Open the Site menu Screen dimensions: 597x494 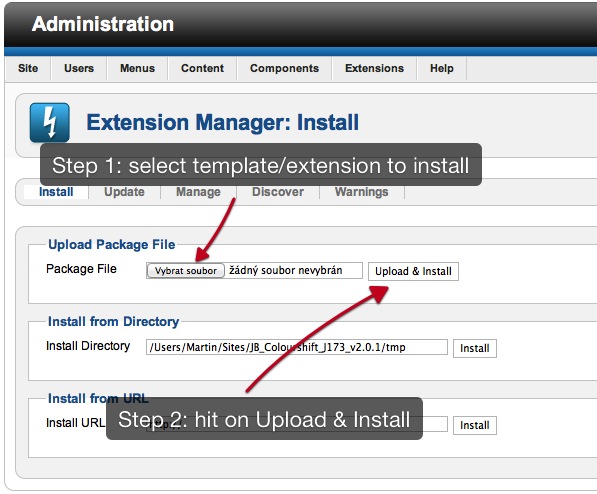click(28, 68)
